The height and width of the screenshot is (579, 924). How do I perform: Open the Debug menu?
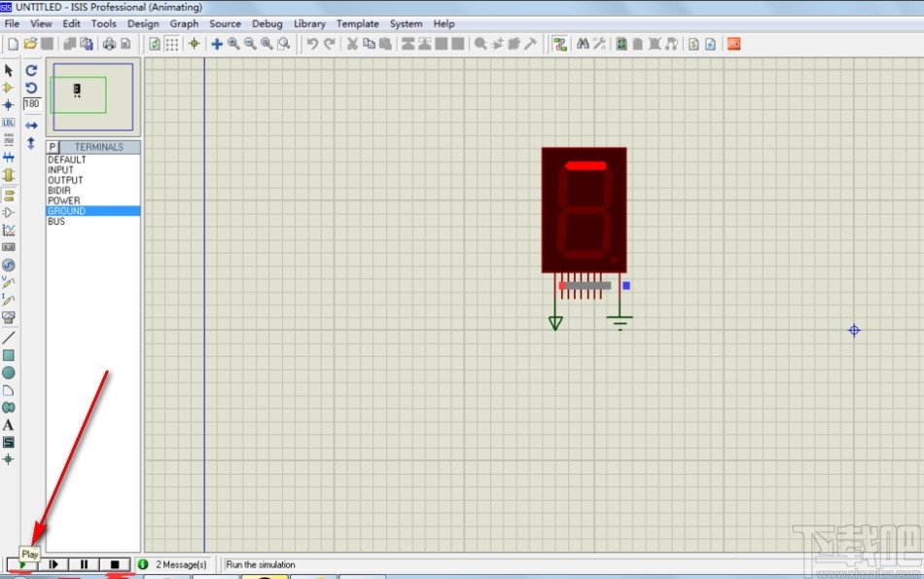267,23
